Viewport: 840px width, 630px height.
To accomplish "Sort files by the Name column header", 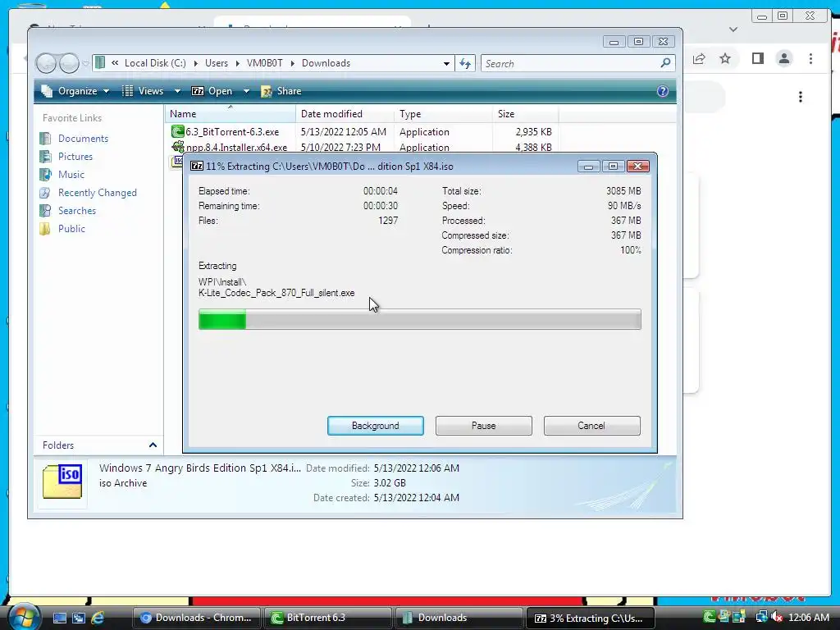I will (x=230, y=113).
